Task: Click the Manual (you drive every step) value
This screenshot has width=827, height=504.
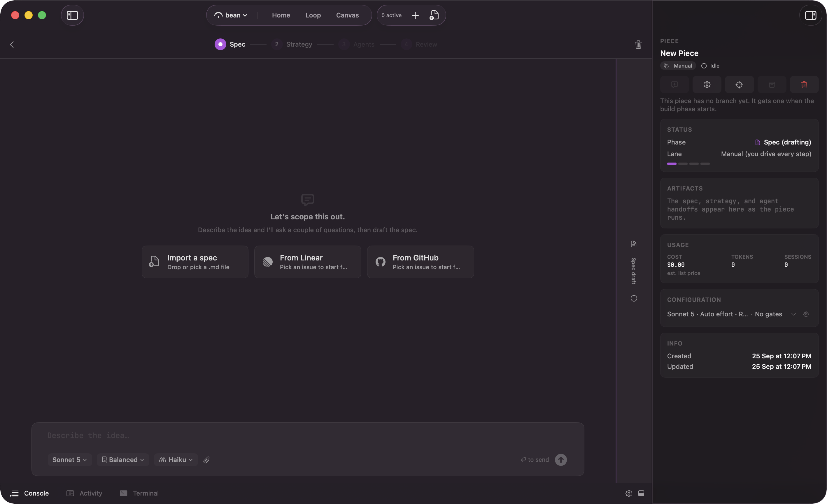Action: click(x=766, y=154)
